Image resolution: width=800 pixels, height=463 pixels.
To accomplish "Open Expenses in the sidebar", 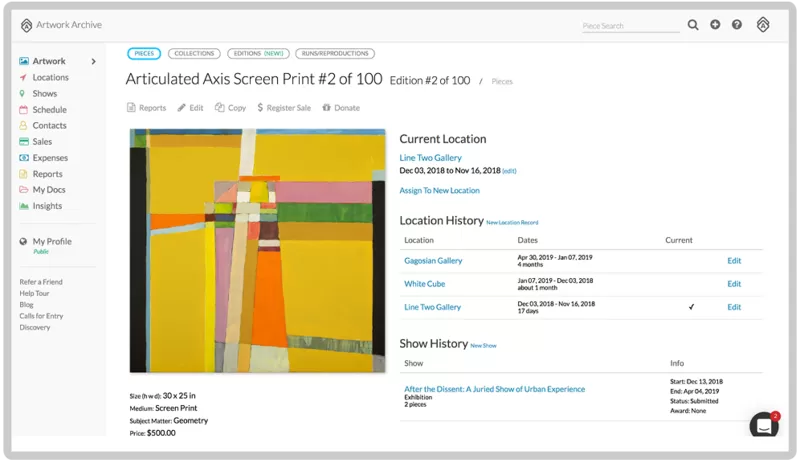I will [50, 158].
